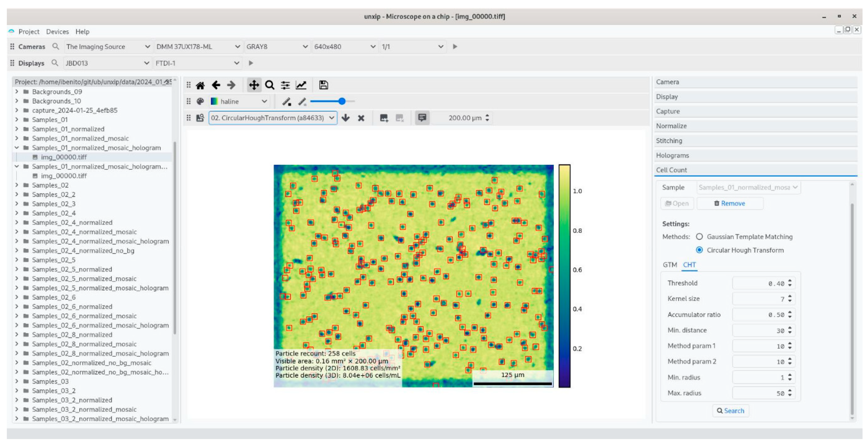Switch to the GTM tab
The image size is (868, 442).
(x=670, y=265)
